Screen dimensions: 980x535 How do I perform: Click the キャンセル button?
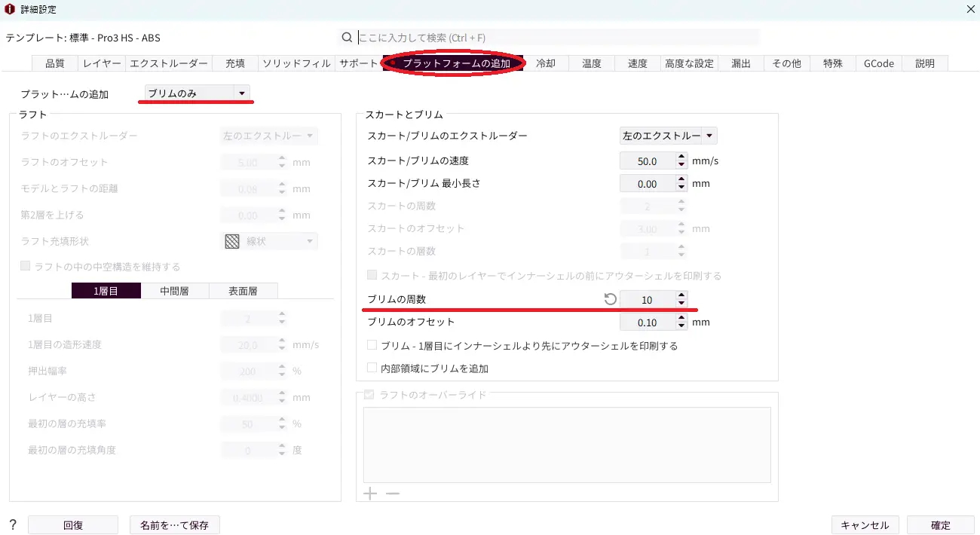864,525
